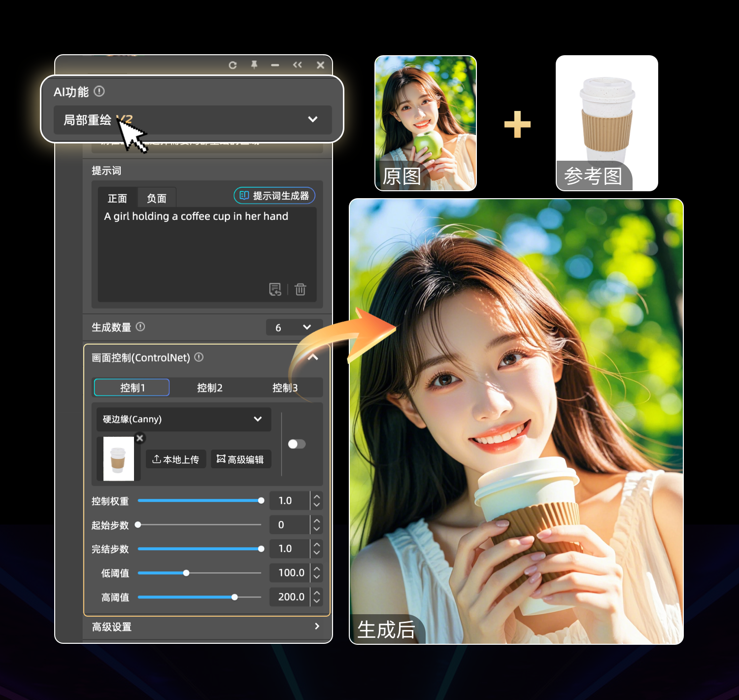Increase the 控制权重 value with up arrow

[317, 496]
